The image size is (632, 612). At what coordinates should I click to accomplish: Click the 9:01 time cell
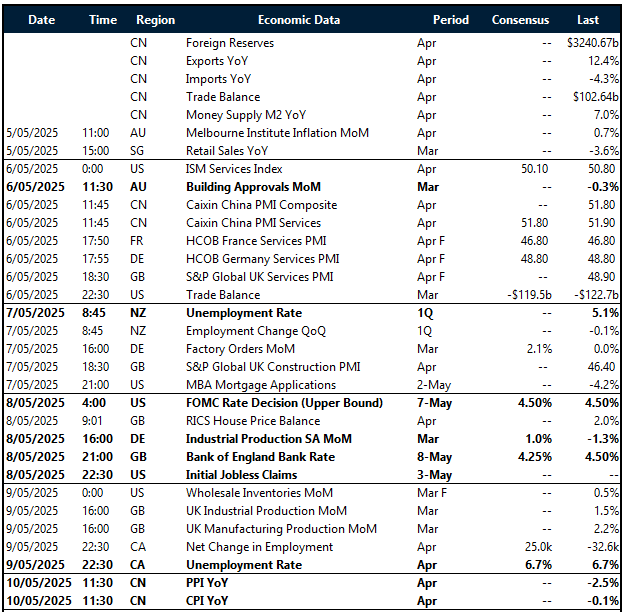pos(92,421)
